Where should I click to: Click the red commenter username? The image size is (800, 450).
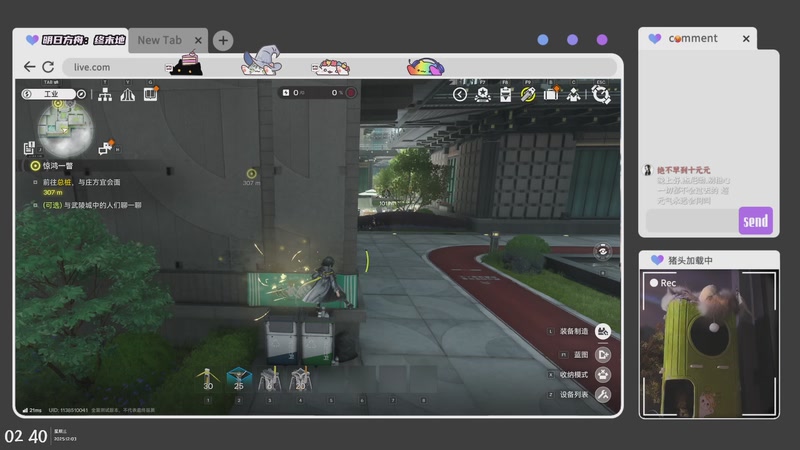pyautogui.click(x=684, y=170)
